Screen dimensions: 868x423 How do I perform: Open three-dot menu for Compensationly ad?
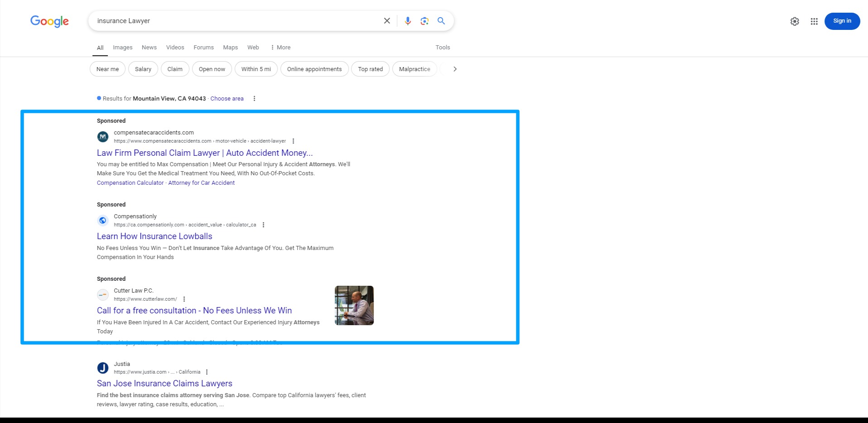pyautogui.click(x=263, y=225)
